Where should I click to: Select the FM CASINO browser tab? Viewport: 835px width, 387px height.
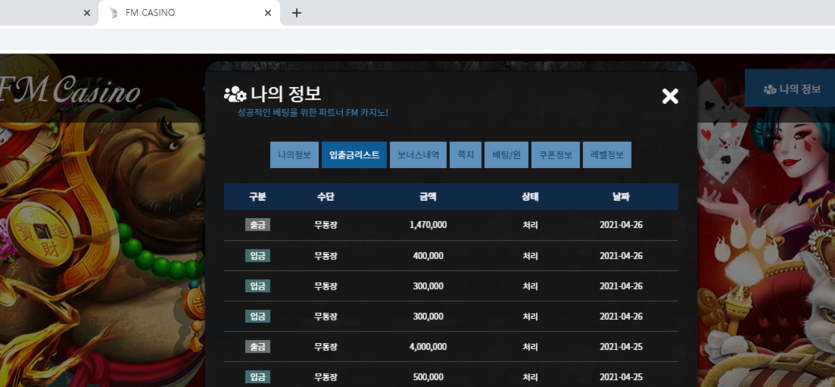click(189, 13)
